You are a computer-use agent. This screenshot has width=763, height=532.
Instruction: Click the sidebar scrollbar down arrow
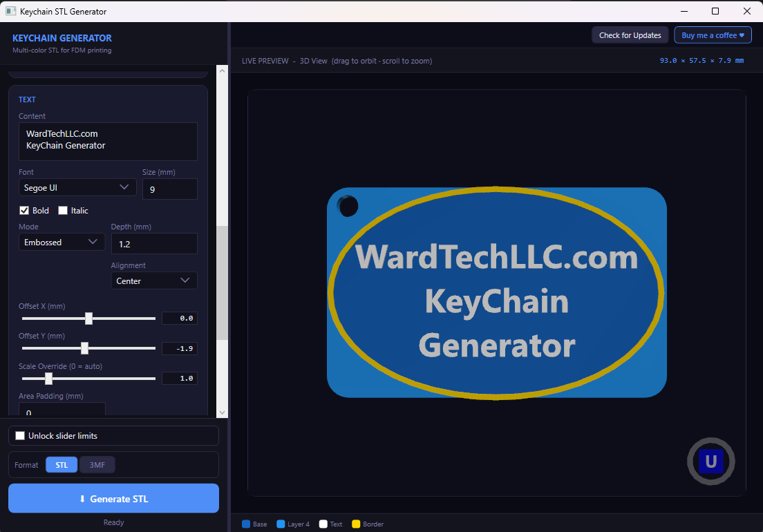(x=222, y=412)
